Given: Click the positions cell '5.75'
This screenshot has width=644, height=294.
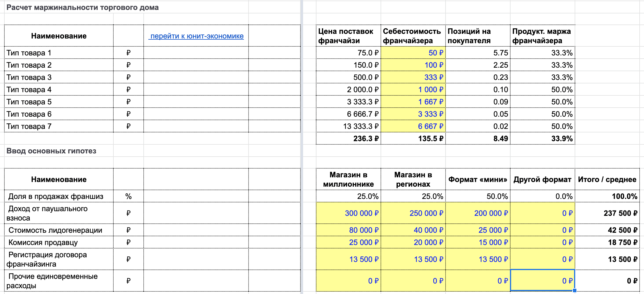Looking at the screenshot, I should click(x=478, y=53).
